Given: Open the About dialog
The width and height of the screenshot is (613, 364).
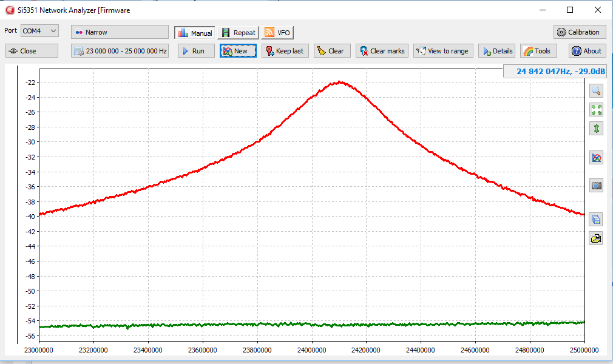Looking at the screenshot, I should [587, 51].
